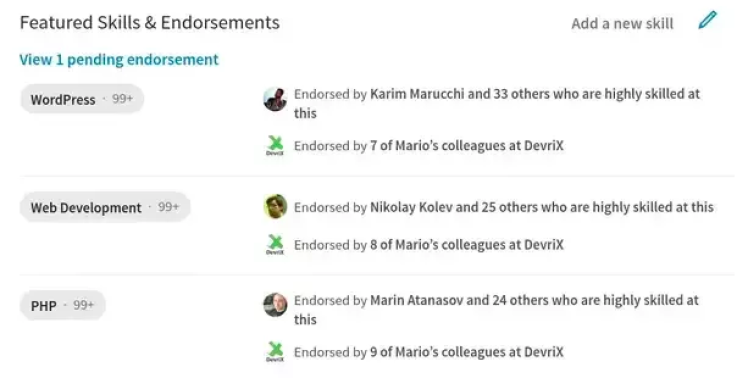Open the PHP skill pill
The width and height of the screenshot is (737, 378).
pyautogui.click(x=63, y=306)
